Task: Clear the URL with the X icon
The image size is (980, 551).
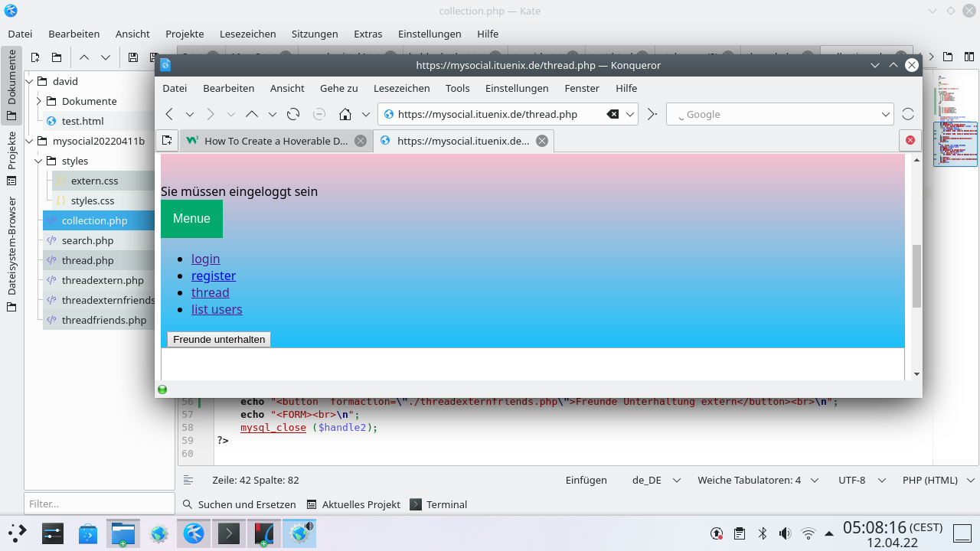Action: pyautogui.click(x=612, y=113)
